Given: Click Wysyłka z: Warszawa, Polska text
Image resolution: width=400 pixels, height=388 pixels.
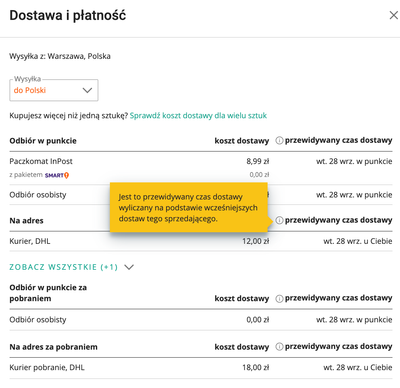Looking at the screenshot, I should click(60, 56).
